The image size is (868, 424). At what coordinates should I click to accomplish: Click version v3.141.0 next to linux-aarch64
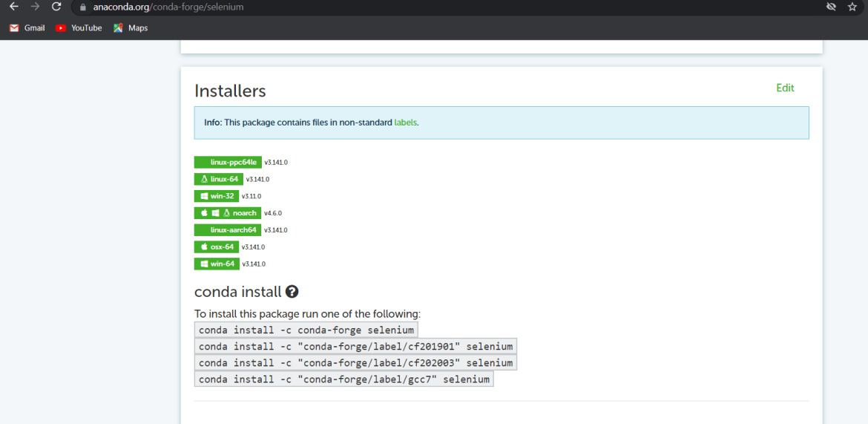click(276, 230)
